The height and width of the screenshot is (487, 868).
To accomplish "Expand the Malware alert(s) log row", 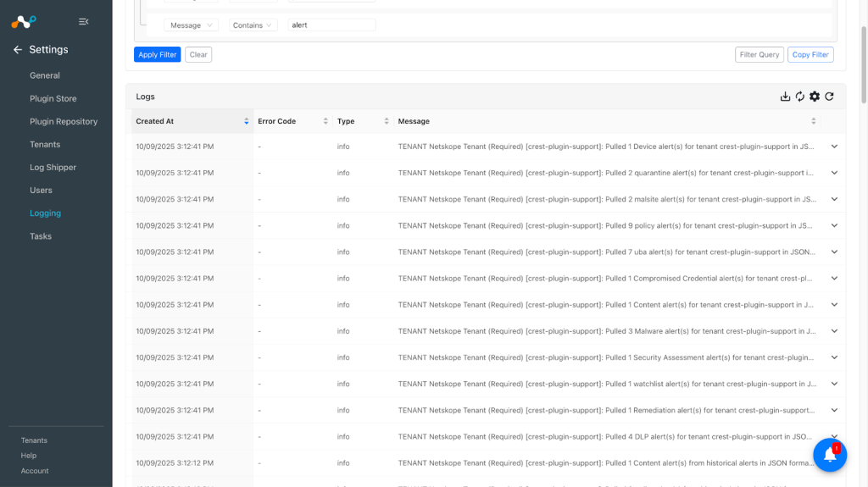I will (x=834, y=331).
